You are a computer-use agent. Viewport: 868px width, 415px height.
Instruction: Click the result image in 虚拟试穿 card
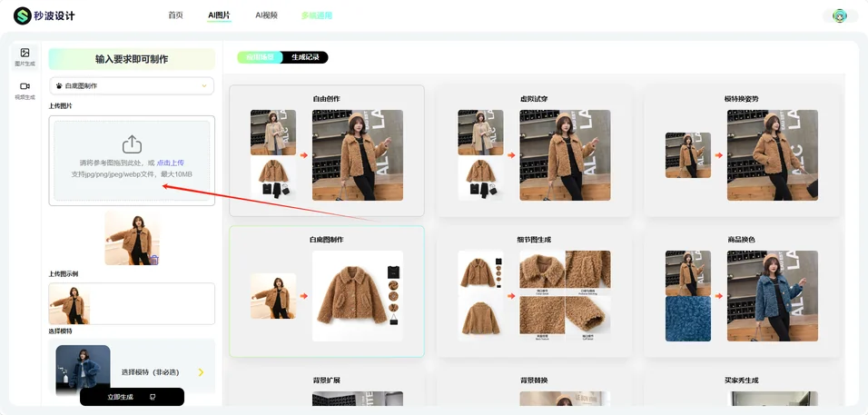click(x=565, y=155)
